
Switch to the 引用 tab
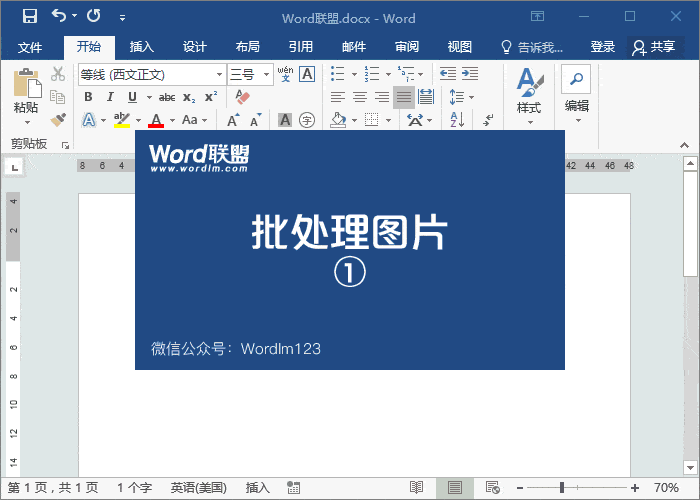click(300, 46)
